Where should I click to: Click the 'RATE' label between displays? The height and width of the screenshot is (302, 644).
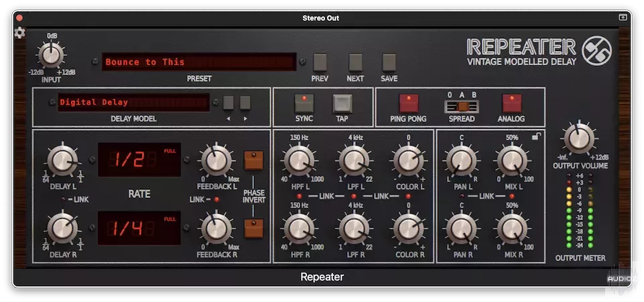(x=139, y=194)
